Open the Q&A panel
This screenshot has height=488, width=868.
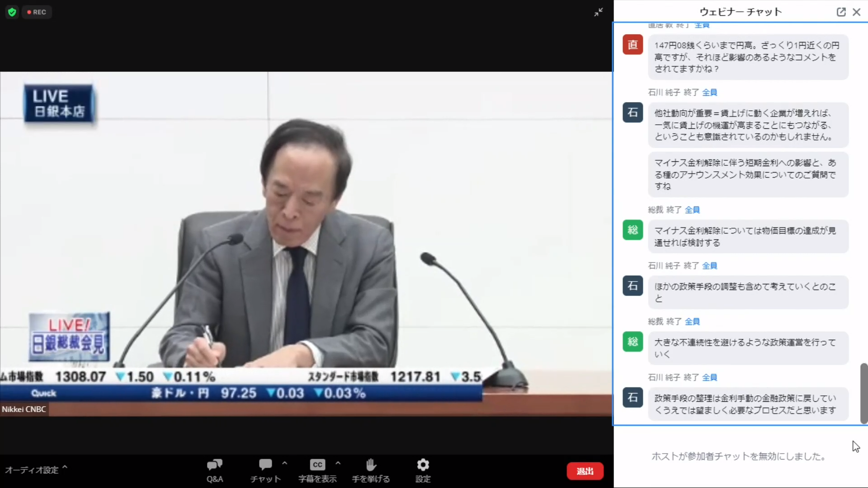pyautogui.click(x=214, y=470)
